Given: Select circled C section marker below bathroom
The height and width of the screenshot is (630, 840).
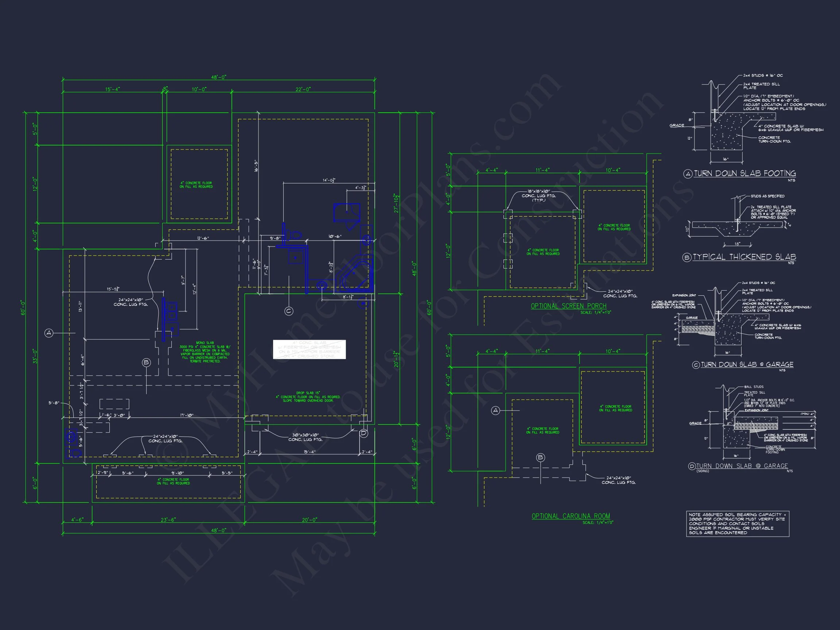Looking at the screenshot, I should (289, 311).
